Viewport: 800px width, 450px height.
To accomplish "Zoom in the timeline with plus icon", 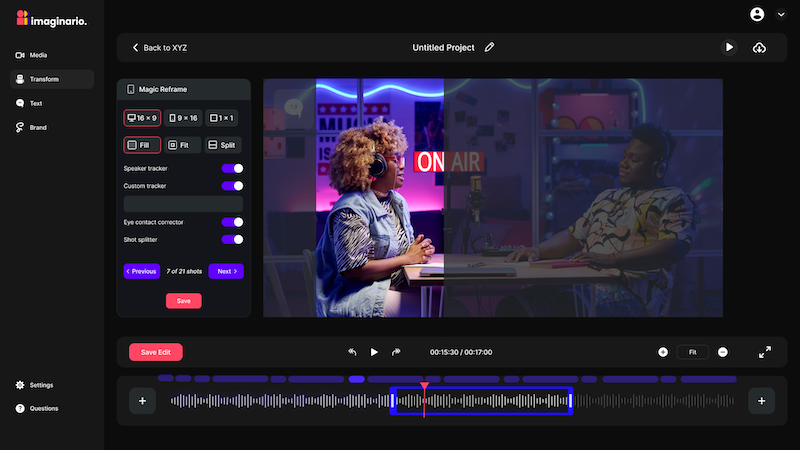I will click(x=663, y=352).
